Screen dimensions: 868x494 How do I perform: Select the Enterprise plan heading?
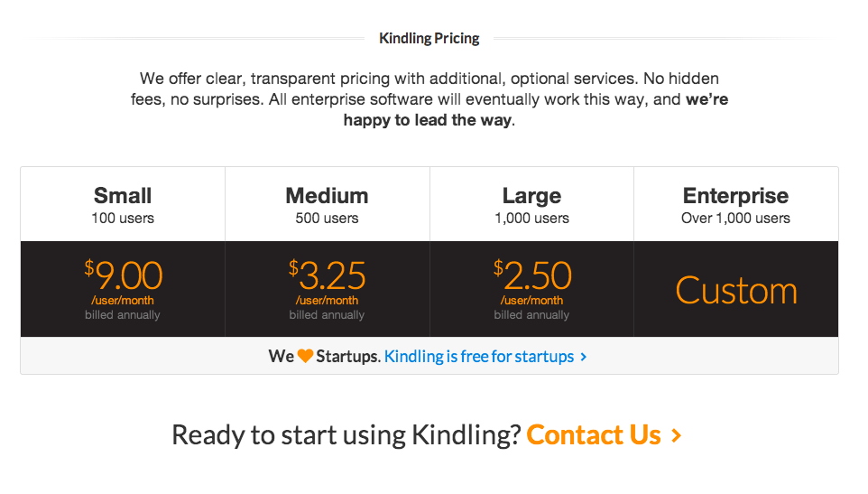(x=735, y=196)
